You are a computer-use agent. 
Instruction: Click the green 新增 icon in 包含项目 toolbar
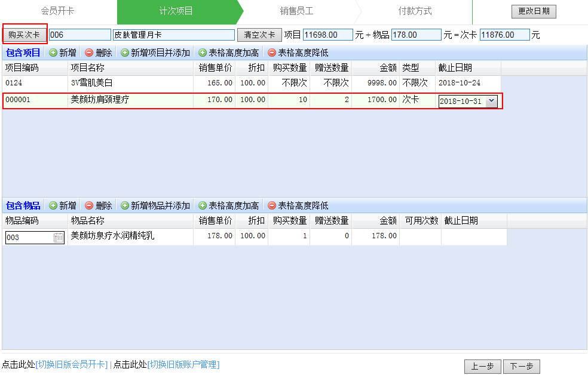53,53
